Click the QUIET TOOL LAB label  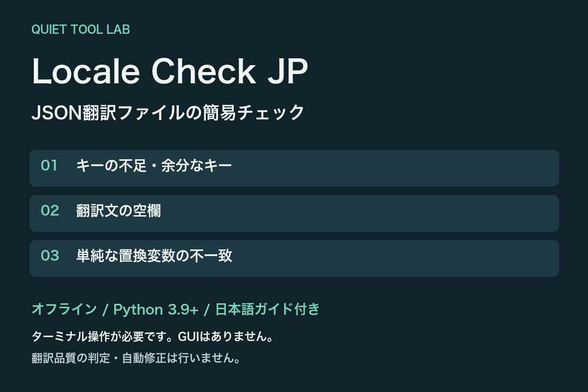coord(80,29)
